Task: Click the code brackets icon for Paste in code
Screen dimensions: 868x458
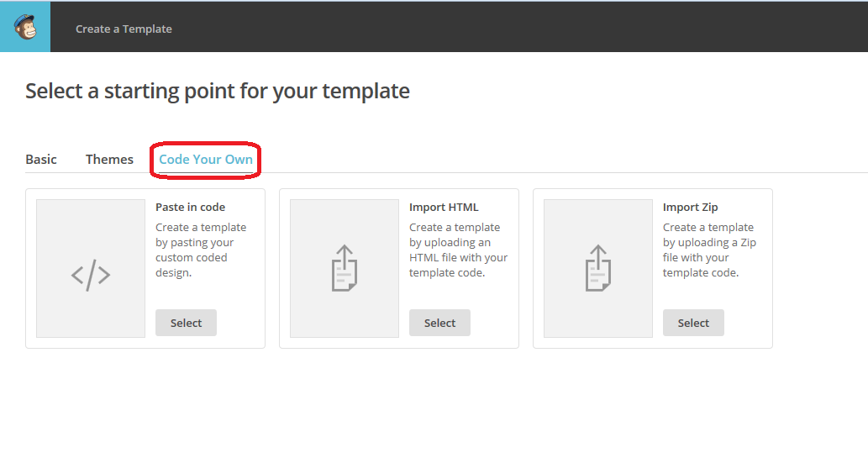Action: [x=91, y=275]
